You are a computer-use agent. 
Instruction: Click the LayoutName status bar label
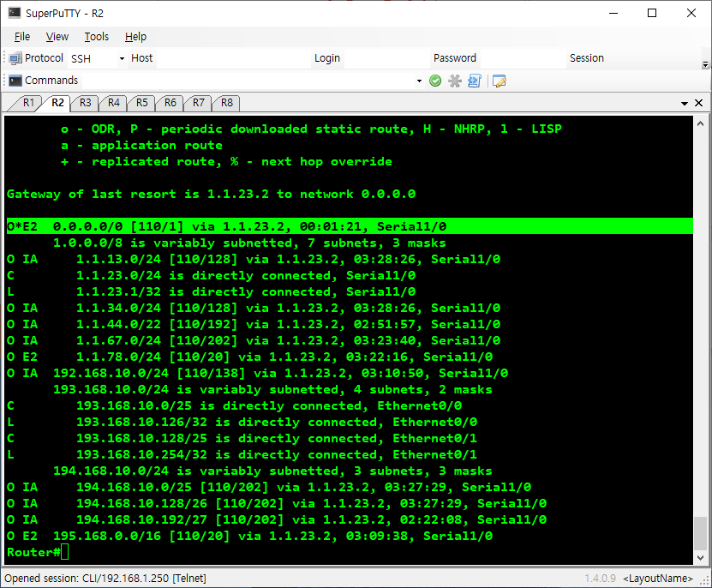tap(658, 579)
